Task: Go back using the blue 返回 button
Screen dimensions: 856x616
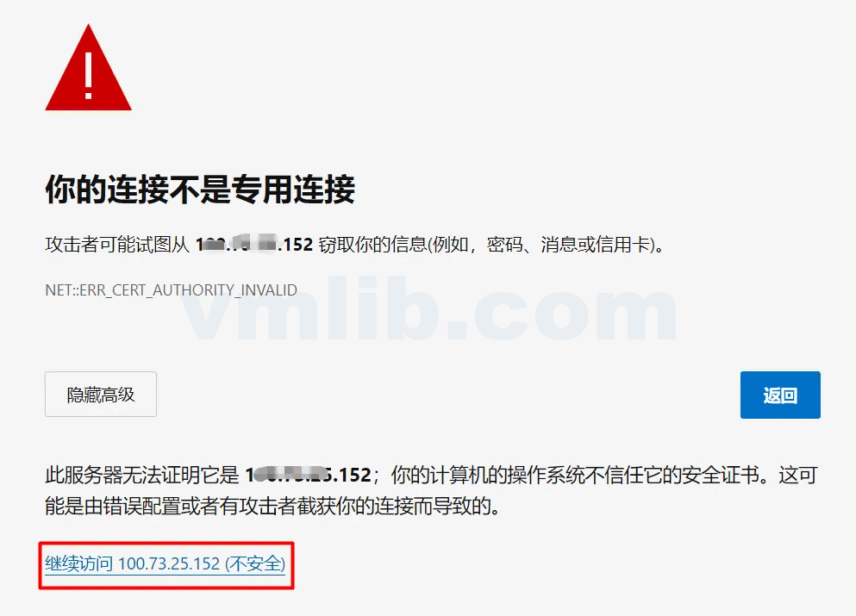Action: point(780,395)
